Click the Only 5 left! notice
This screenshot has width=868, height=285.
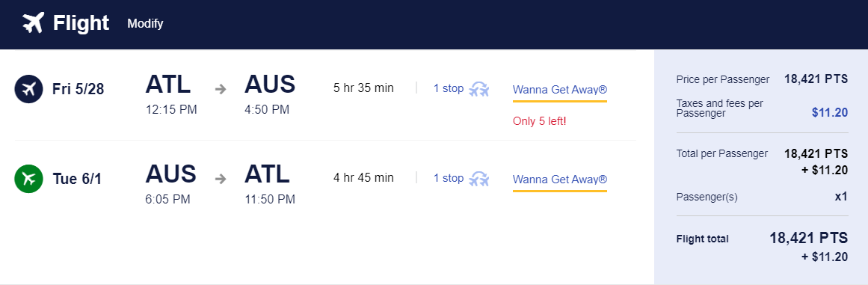tap(539, 121)
